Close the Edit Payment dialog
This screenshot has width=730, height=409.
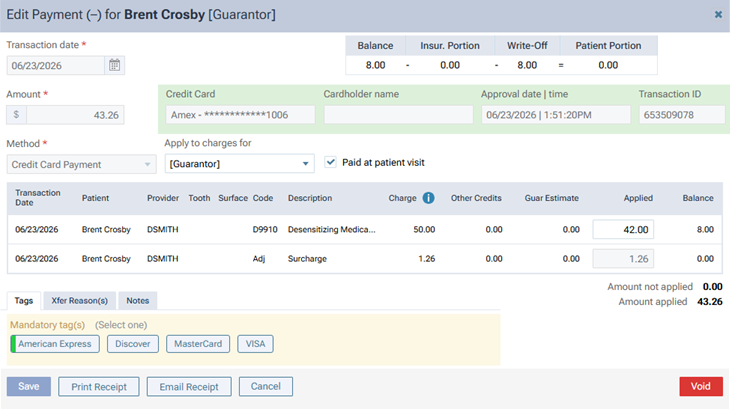coord(718,14)
